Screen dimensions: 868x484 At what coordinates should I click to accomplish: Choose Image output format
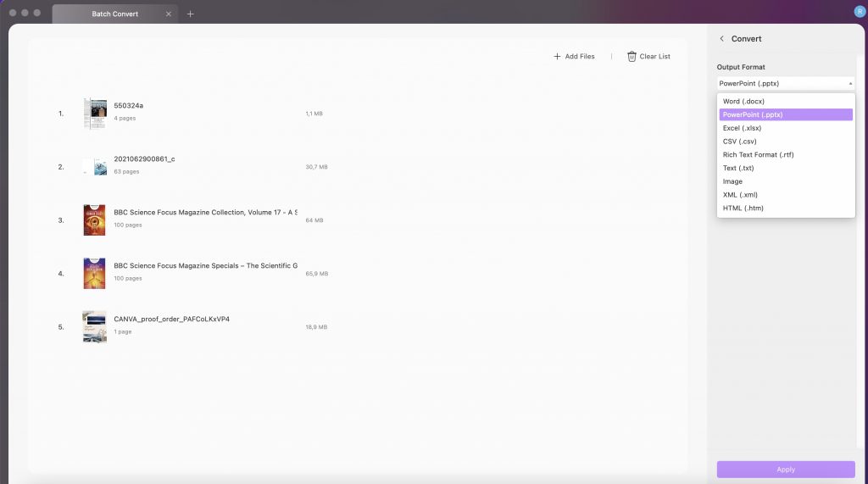click(x=786, y=181)
